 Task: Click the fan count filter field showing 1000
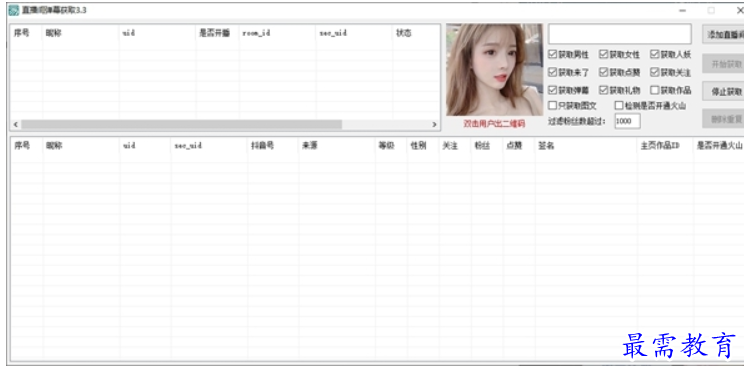[627, 121]
